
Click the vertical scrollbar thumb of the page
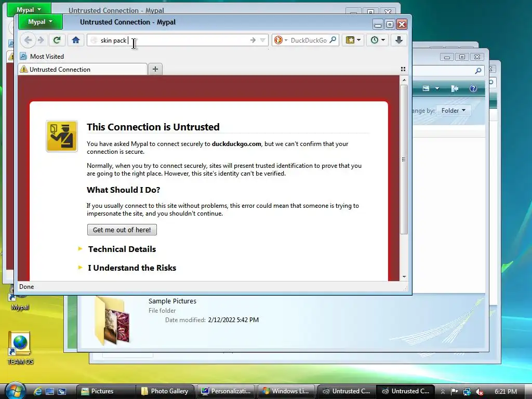pos(404,159)
